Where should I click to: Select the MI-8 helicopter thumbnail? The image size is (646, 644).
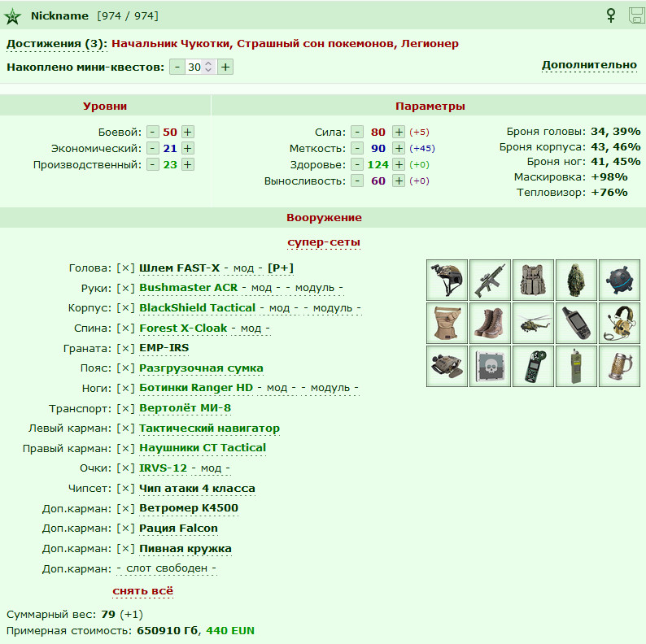(533, 324)
